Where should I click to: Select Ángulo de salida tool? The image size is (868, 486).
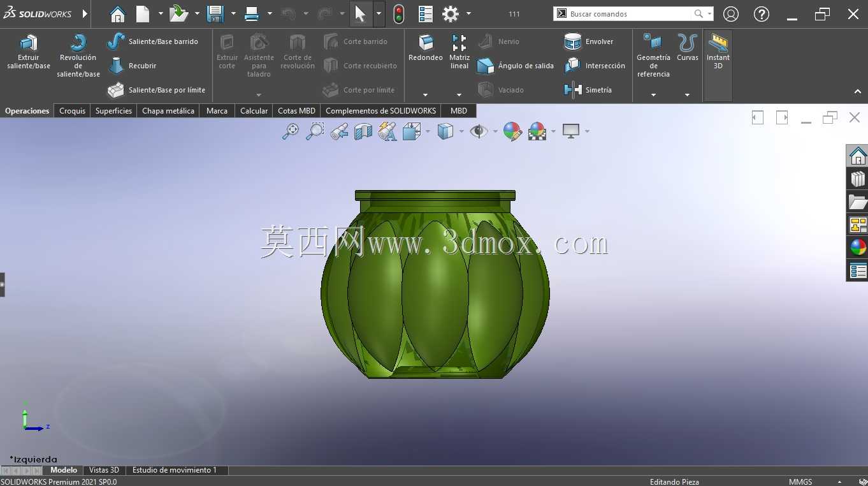tap(516, 66)
